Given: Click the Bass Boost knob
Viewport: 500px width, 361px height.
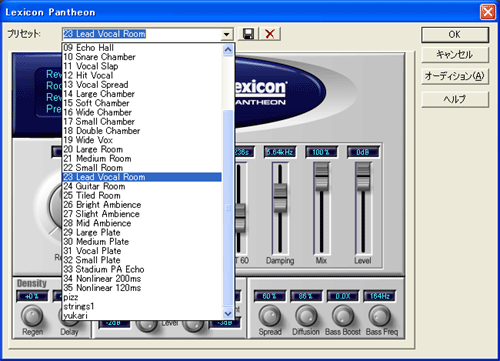Looking at the screenshot, I should click(x=343, y=316).
